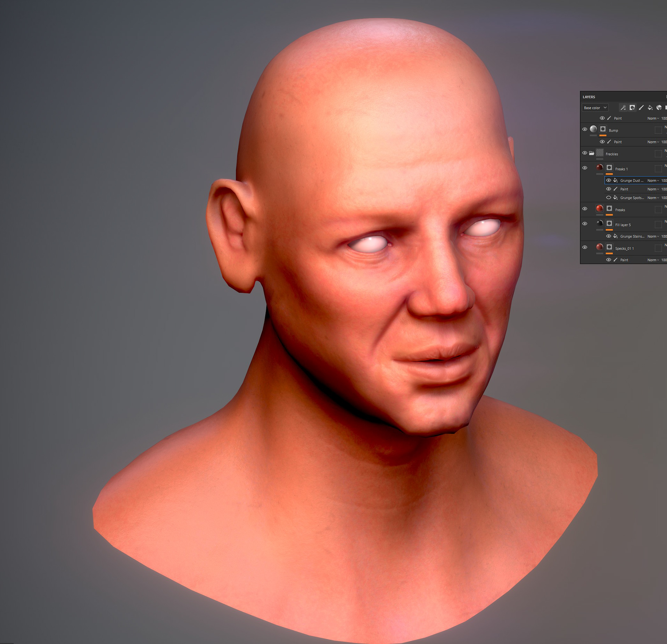
Task: Select the Bump layer mask thumbnail
Action: [603, 129]
